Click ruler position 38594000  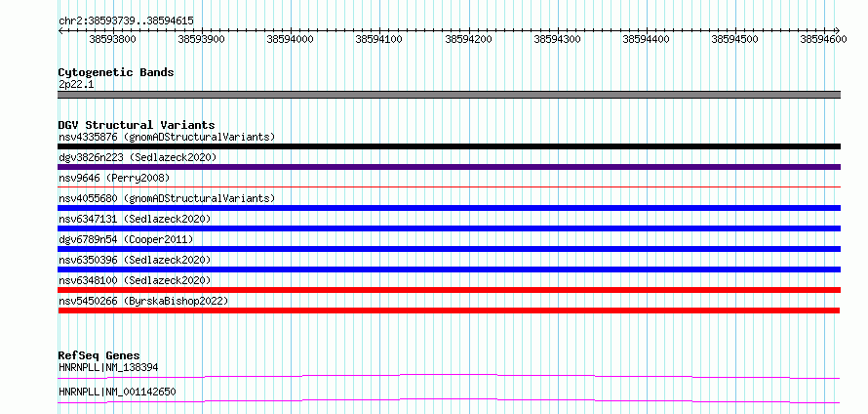(x=290, y=39)
